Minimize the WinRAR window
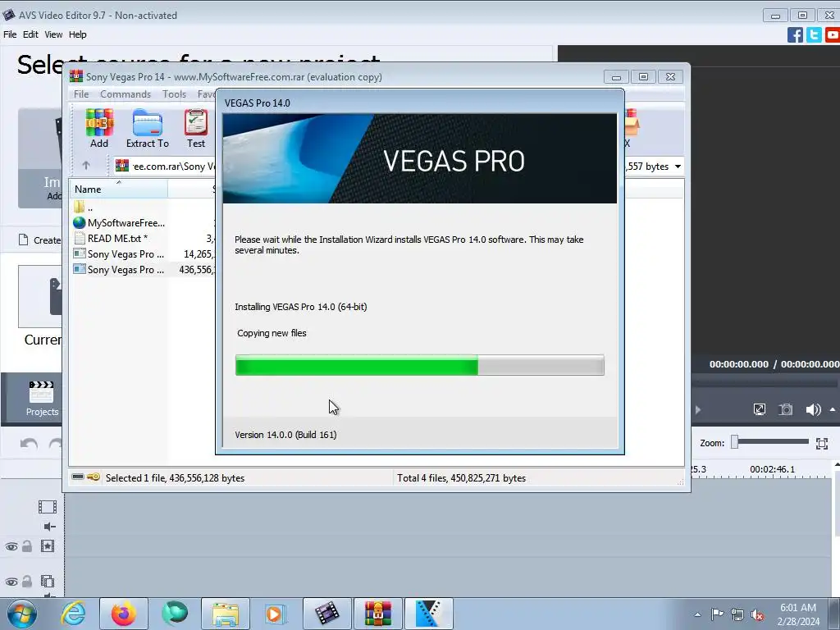The width and height of the screenshot is (840, 630). pyautogui.click(x=616, y=77)
